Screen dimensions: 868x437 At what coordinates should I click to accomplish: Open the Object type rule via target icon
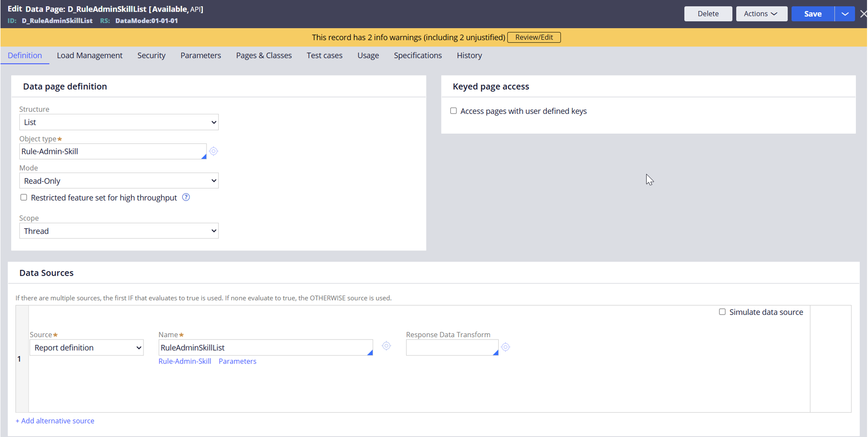click(213, 151)
